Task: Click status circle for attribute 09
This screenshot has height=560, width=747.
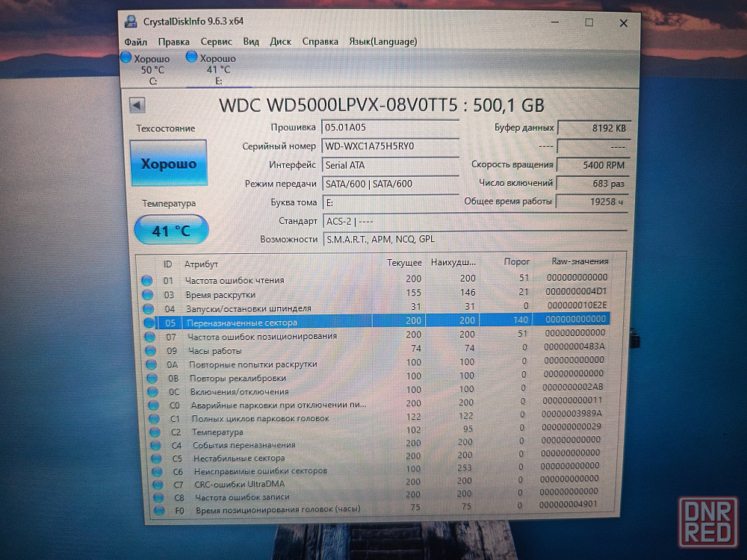Action: 151,351
